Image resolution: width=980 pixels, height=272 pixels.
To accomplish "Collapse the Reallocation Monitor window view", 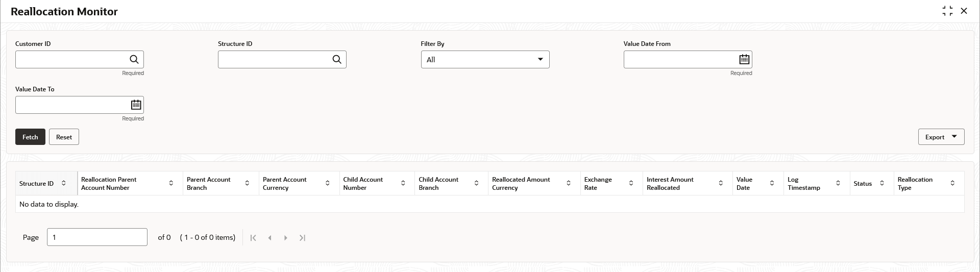I will click(947, 11).
